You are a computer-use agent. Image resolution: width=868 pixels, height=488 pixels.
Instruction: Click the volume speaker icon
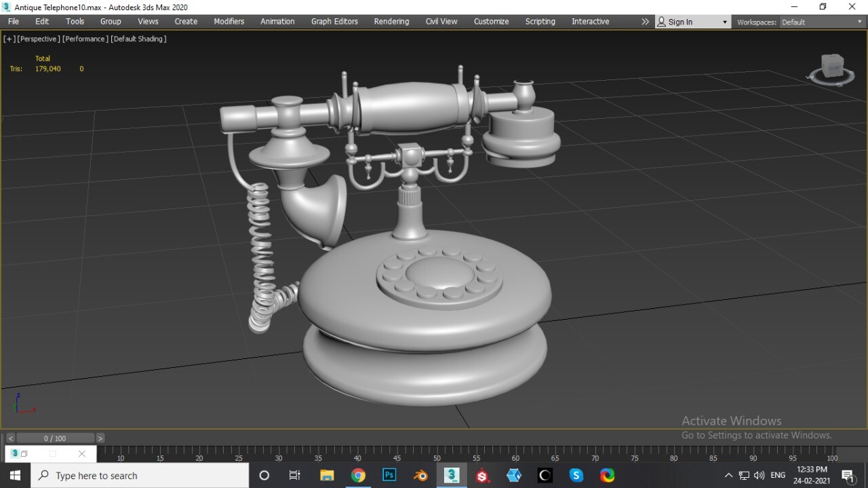pyautogui.click(x=759, y=476)
